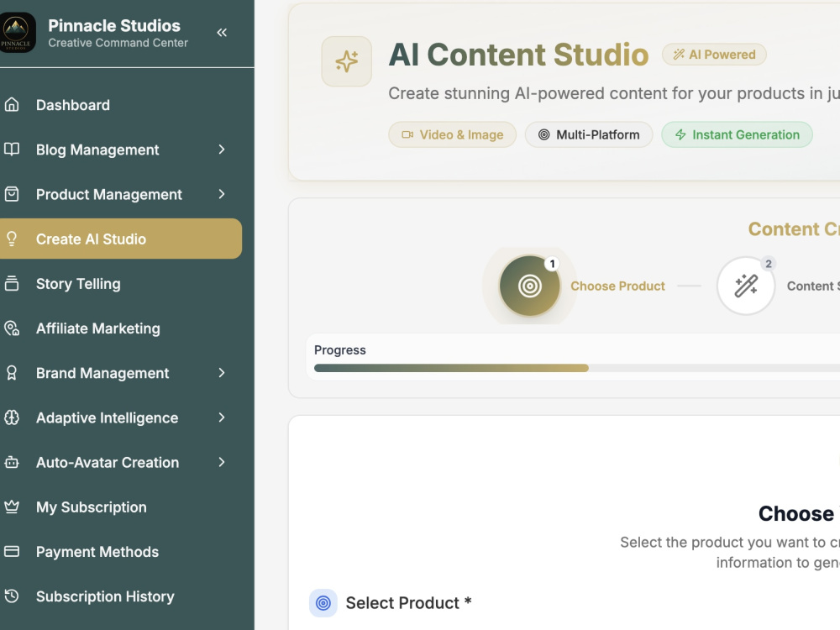
Task: Go to Affiliate Marketing menu item
Action: 121,328
